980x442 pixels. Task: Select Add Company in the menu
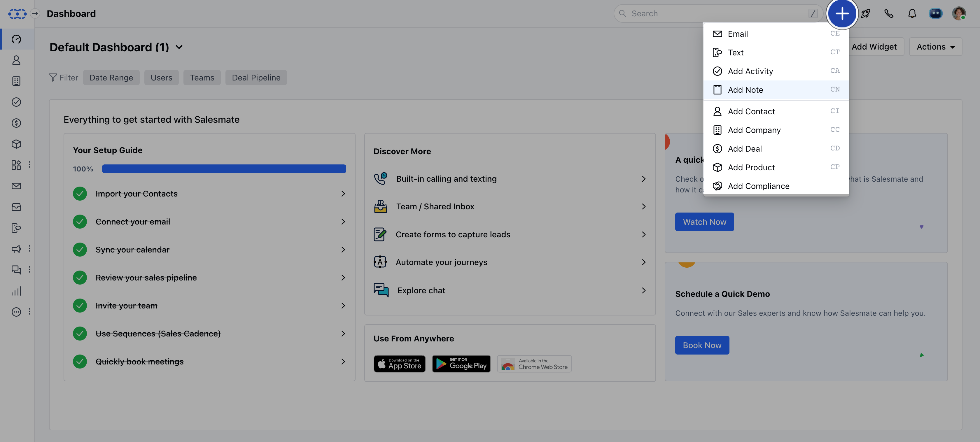click(776, 130)
